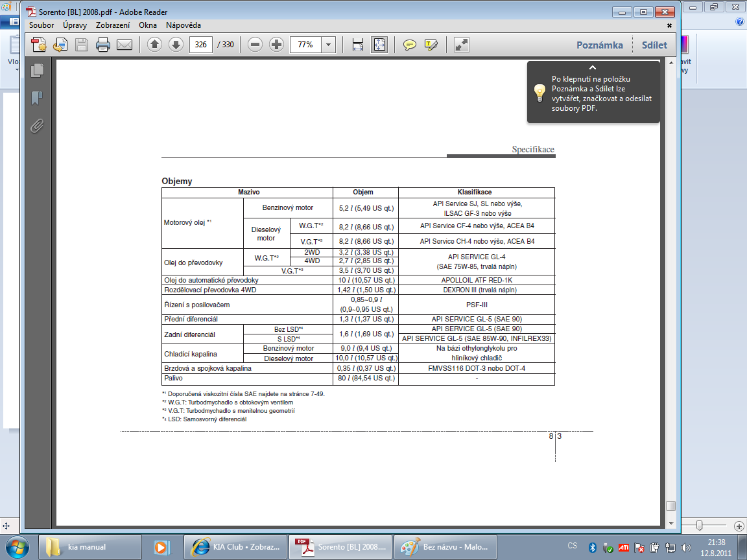Go to previous page arrow
Image resolution: width=747 pixels, height=560 pixels.
tap(154, 45)
